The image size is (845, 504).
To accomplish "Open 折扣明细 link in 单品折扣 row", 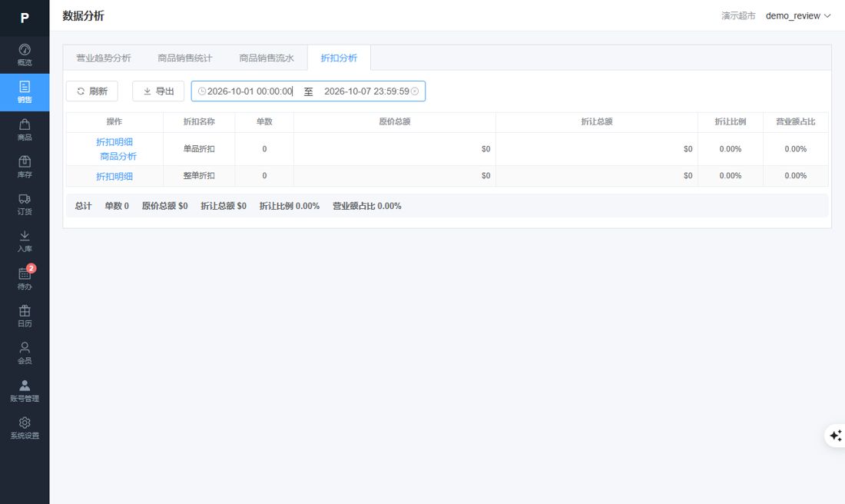I will tap(114, 142).
